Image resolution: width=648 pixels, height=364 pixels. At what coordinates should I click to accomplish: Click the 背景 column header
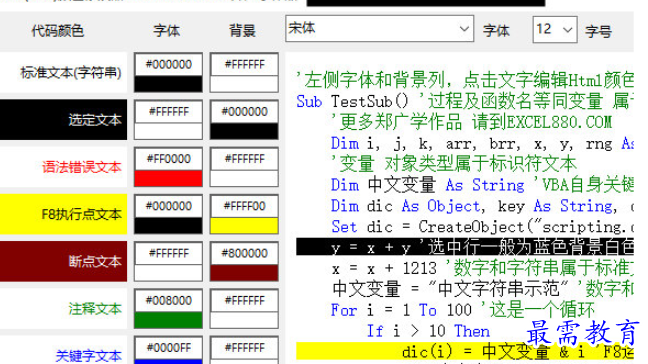tap(243, 31)
